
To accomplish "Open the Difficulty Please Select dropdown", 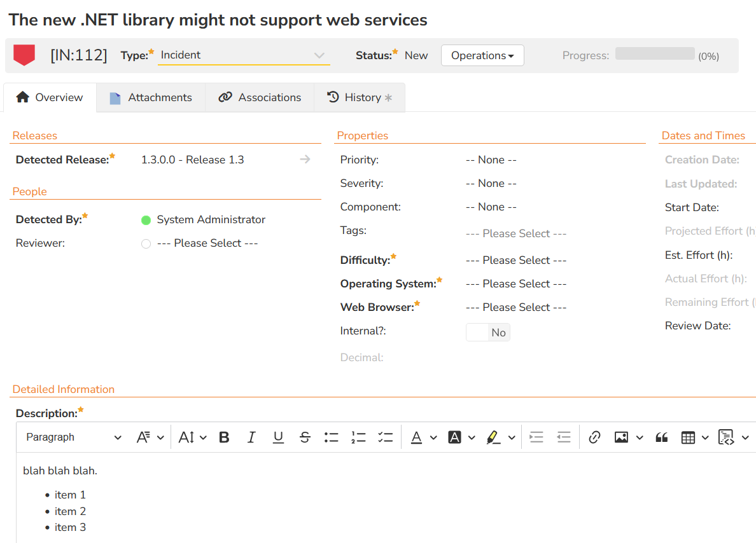I will (515, 260).
